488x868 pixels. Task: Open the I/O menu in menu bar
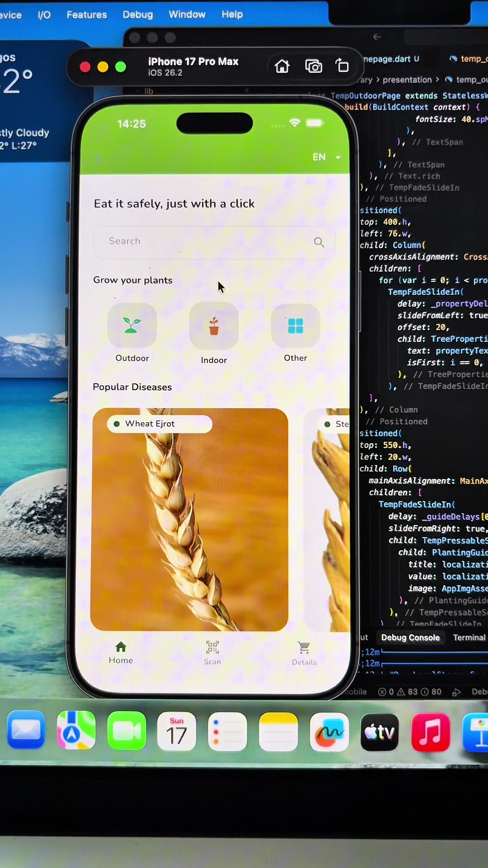[44, 15]
